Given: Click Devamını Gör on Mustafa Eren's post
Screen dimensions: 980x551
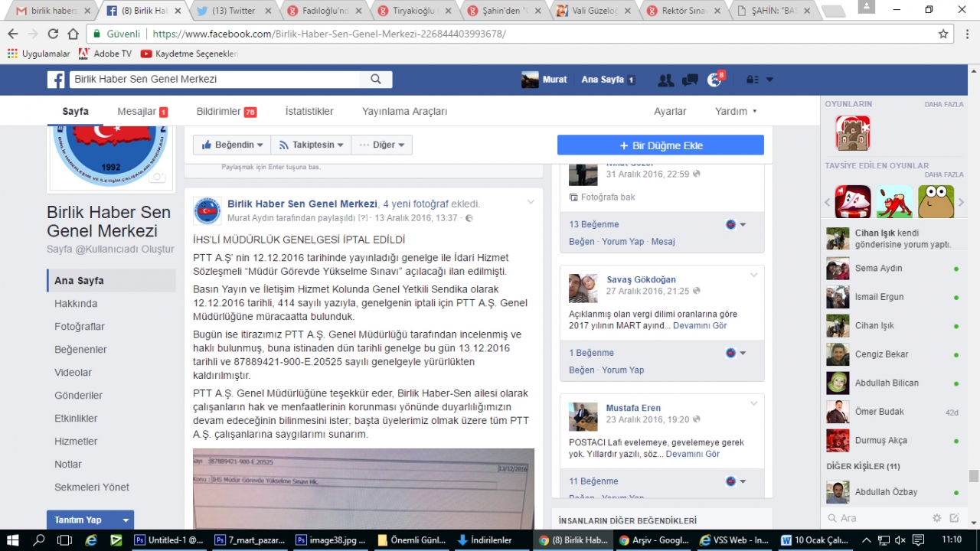Looking at the screenshot, I should pos(693,454).
